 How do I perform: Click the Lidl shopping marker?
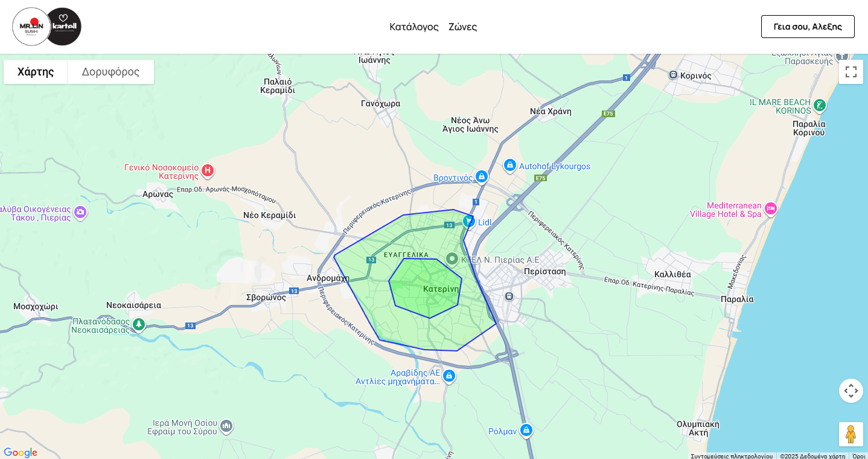point(469,221)
